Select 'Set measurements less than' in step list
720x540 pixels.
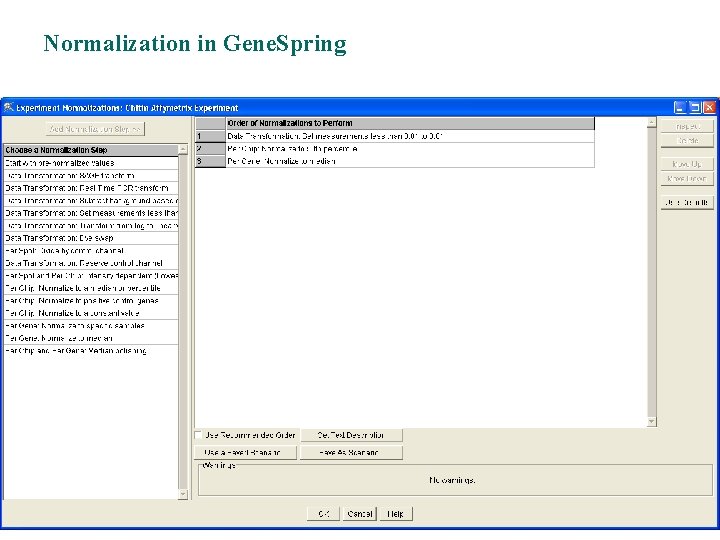coord(91,213)
